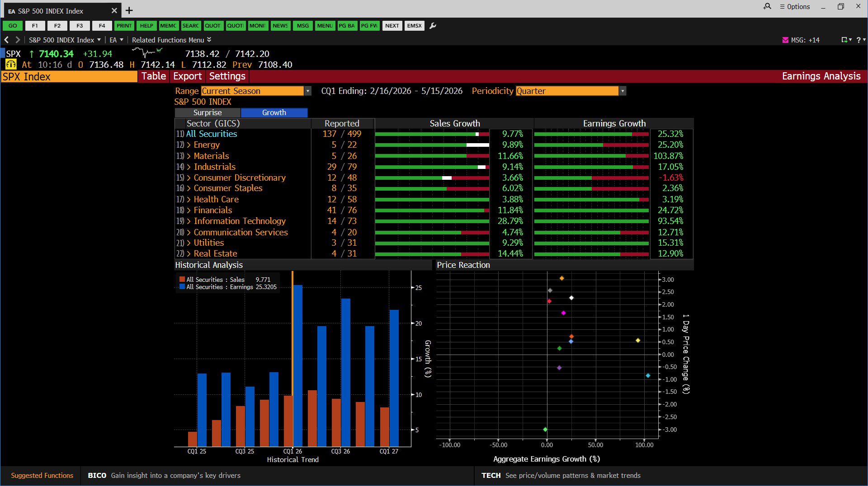Select the Growth view toggle

pyautogui.click(x=274, y=112)
